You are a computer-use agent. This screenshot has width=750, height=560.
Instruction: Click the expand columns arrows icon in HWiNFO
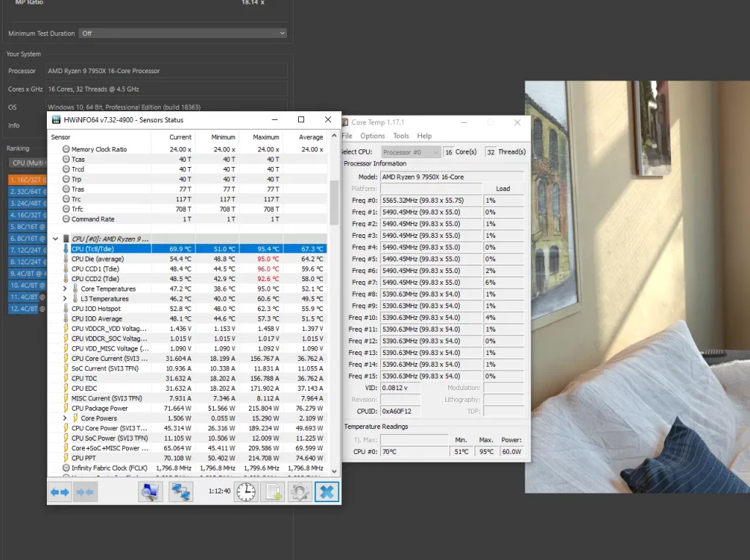59,492
